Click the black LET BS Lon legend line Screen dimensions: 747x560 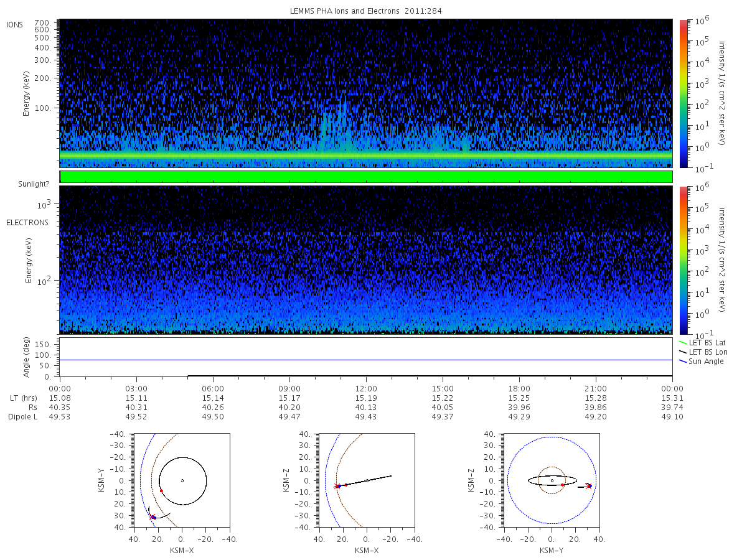(x=683, y=352)
